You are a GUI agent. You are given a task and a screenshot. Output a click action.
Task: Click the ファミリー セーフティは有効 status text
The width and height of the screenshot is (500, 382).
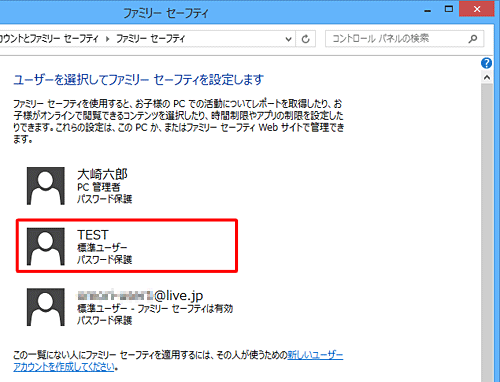point(185,309)
